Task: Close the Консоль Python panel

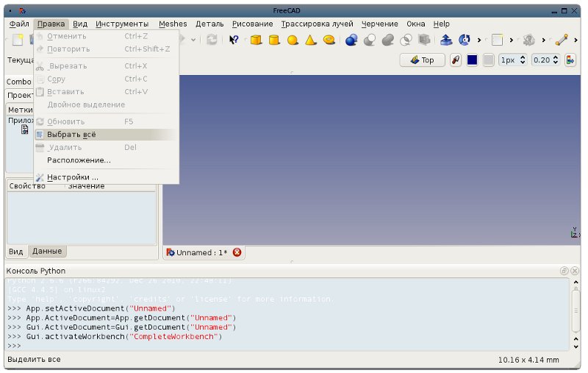Action: click(575, 271)
